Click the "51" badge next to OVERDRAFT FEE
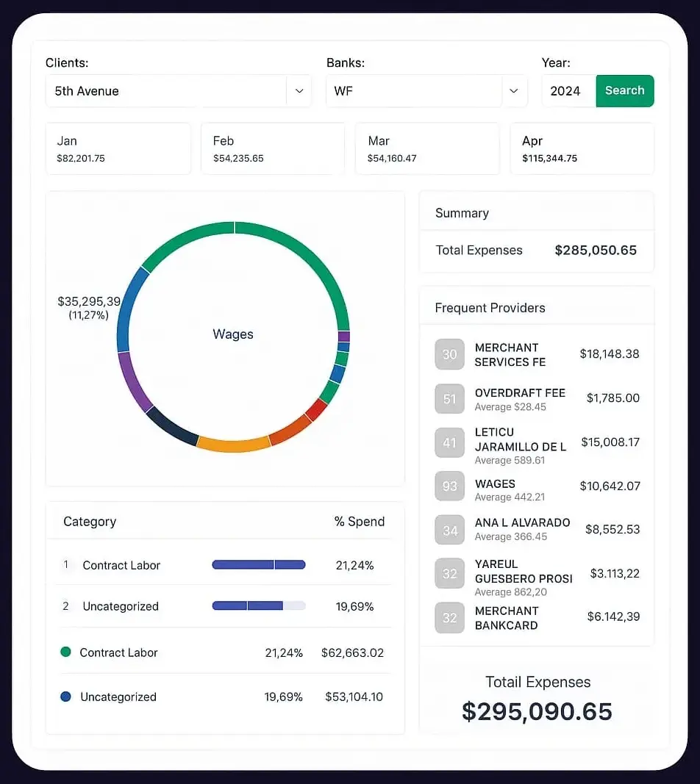The height and width of the screenshot is (784, 700). (449, 399)
